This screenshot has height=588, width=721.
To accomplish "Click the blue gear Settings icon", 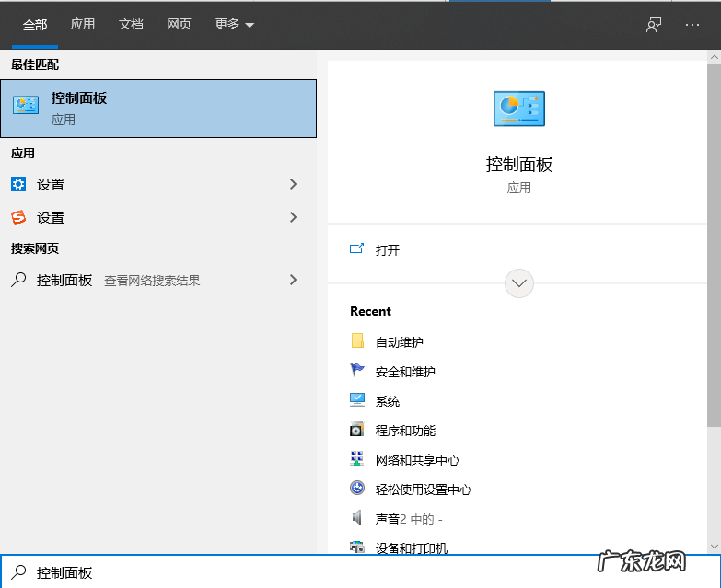I will pyautogui.click(x=18, y=184).
